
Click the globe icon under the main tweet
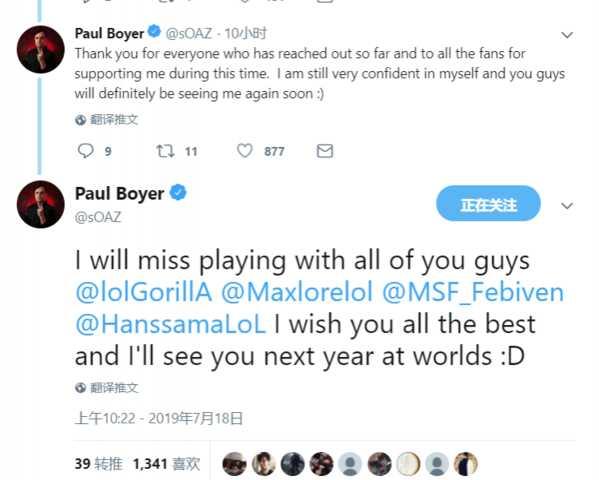(80, 388)
